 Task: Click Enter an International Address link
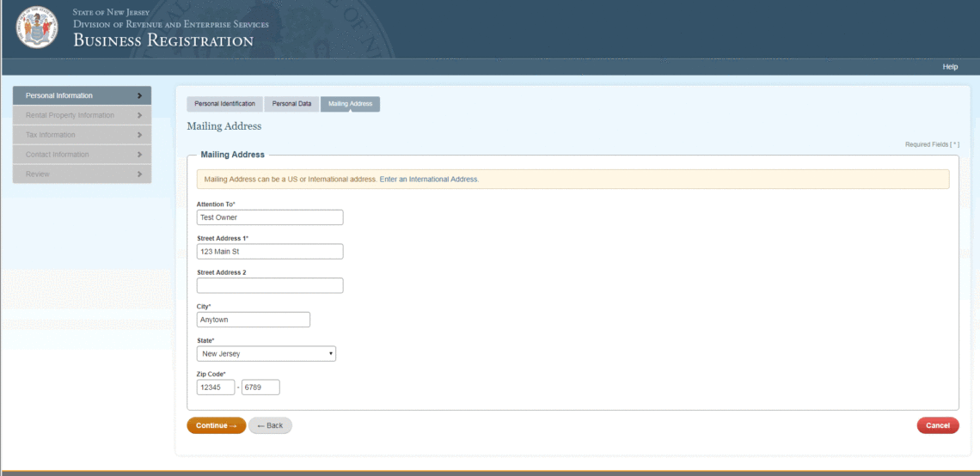click(x=429, y=180)
